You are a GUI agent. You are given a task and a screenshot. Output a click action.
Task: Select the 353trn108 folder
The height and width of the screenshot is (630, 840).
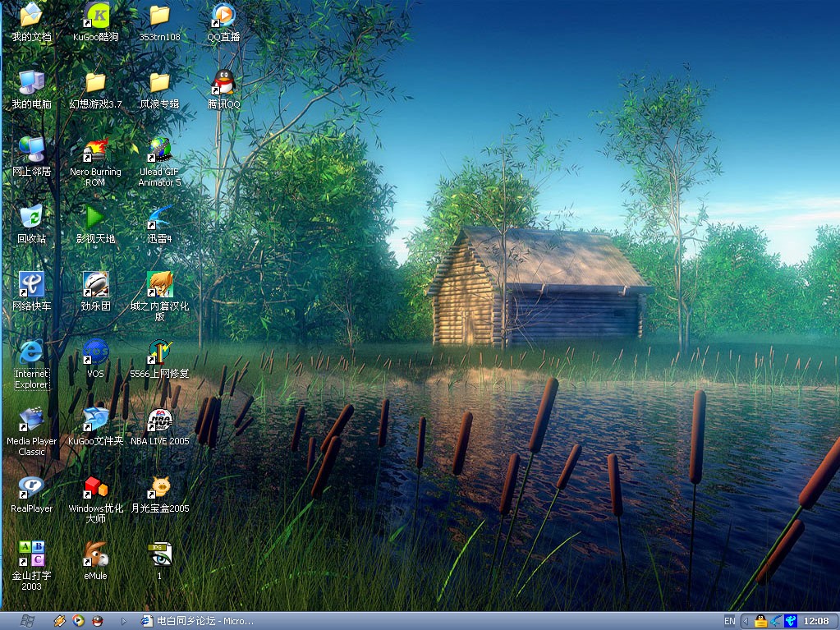click(x=159, y=16)
